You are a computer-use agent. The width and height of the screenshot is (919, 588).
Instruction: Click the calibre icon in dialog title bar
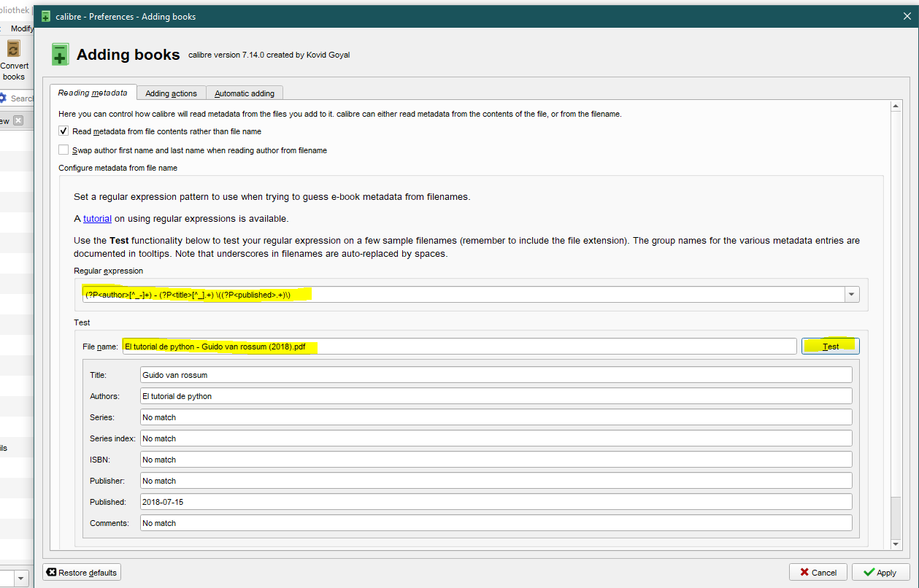[x=46, y=16]
